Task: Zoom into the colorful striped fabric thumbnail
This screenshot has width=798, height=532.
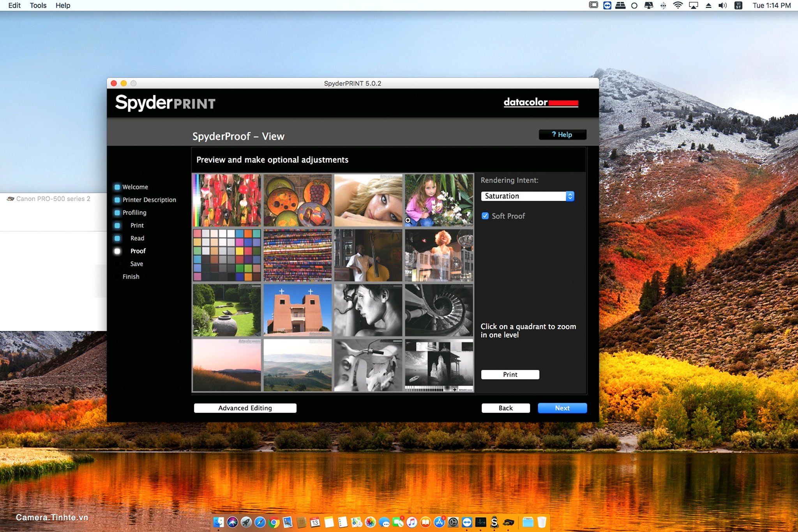Action: point(298,255)
